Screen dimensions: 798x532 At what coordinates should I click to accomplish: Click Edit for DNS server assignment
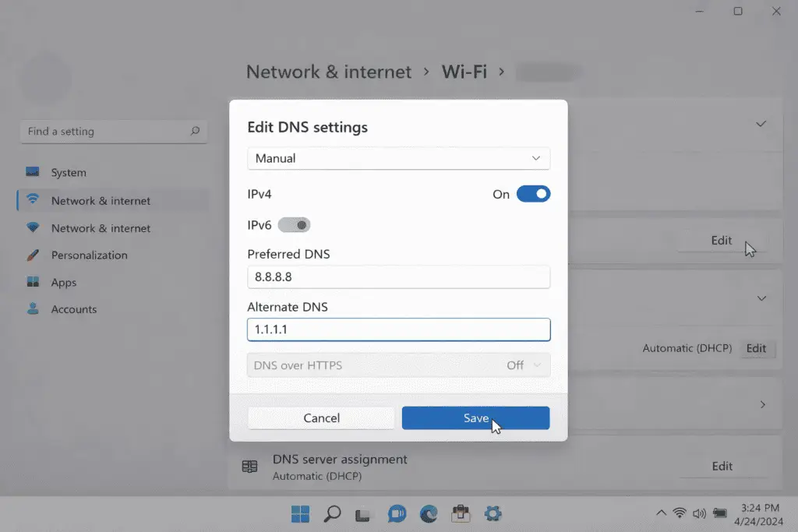(x=722, y=466)
